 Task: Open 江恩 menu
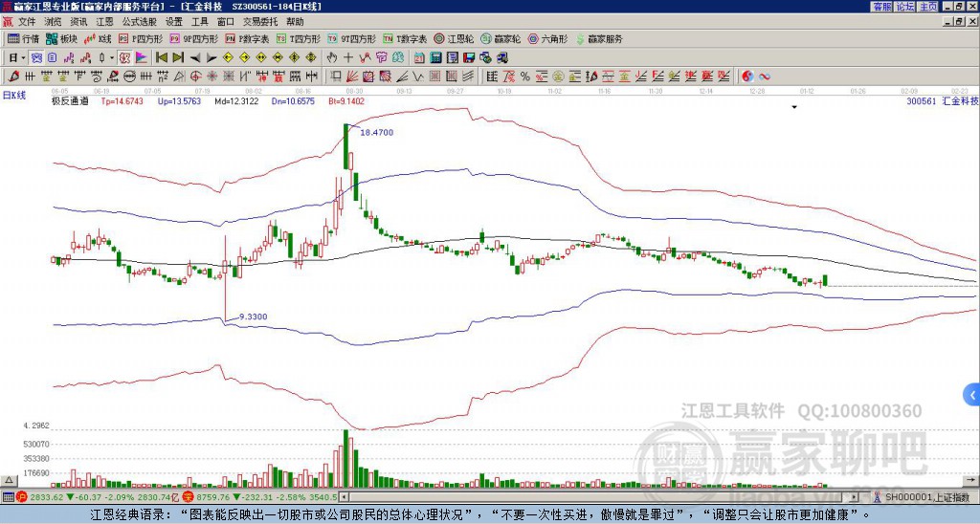104,22
